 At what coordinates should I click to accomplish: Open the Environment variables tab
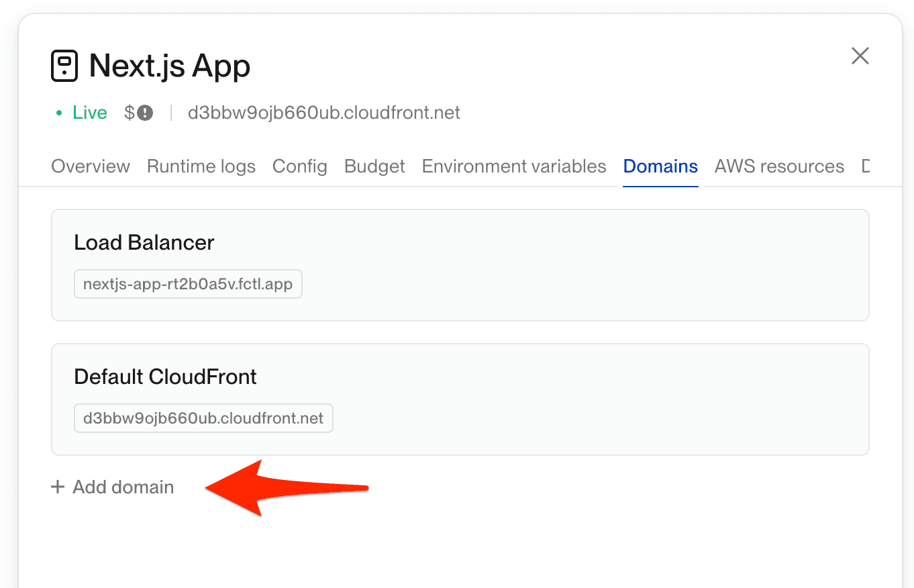pos(514,166)
